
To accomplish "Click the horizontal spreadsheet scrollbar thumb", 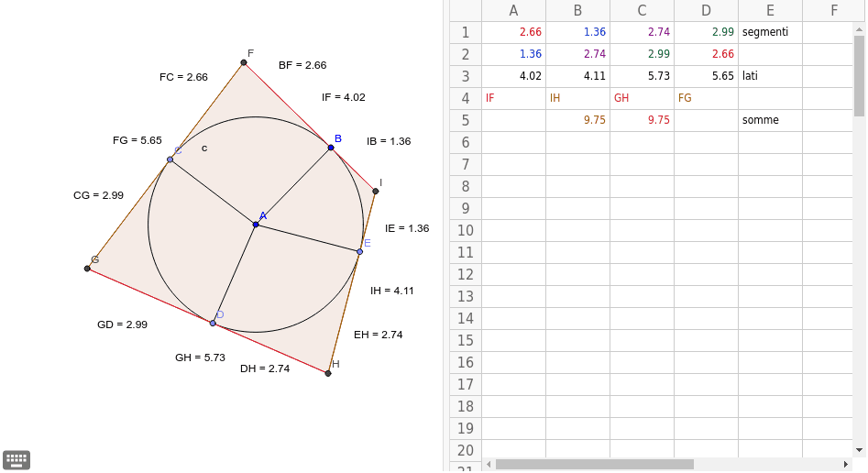I will click(595, 464).
